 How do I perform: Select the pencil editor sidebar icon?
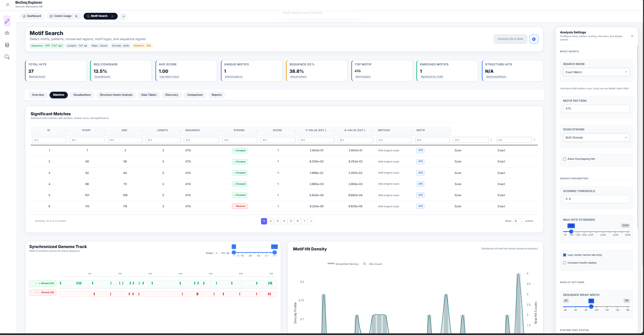pyautogui.click(x=7, y=21)
